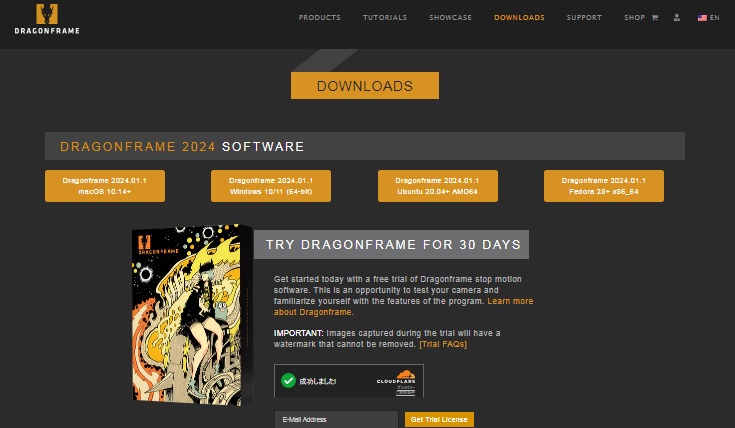Follow the Learn more about Dragonframe link

tap(510, 301)
